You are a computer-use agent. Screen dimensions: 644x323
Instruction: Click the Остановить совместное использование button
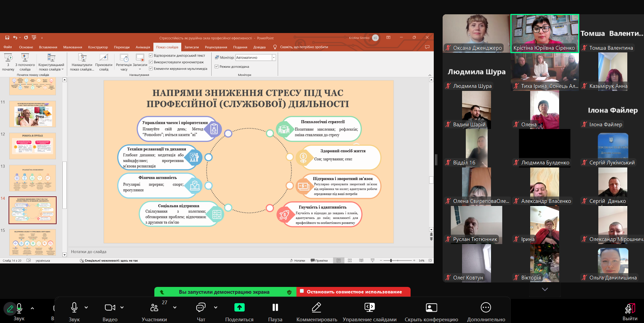(x=354, y=292)
